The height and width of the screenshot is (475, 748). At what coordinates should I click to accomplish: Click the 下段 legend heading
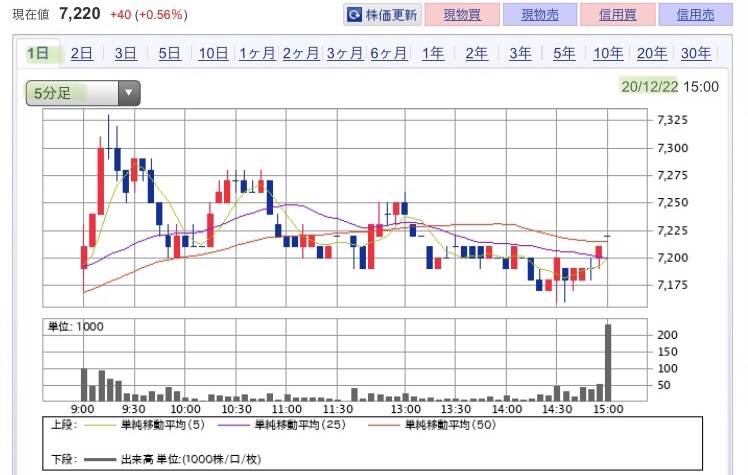pos(64,459)
